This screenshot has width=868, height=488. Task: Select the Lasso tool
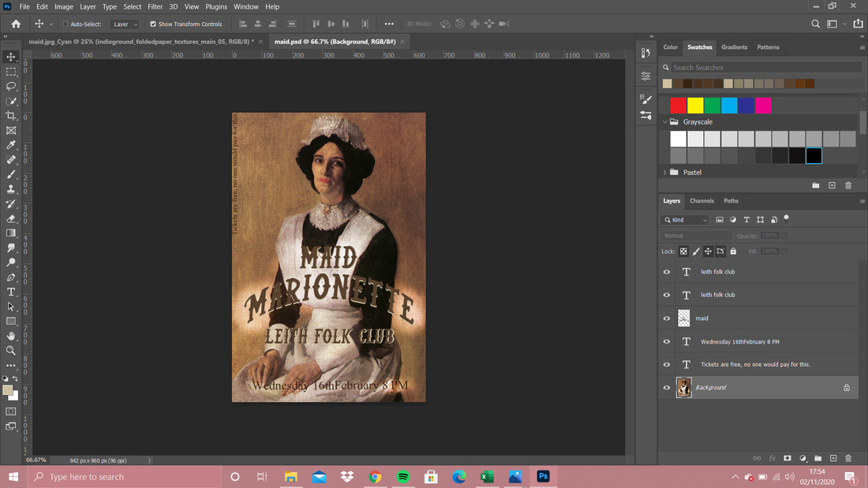(11, 86)
